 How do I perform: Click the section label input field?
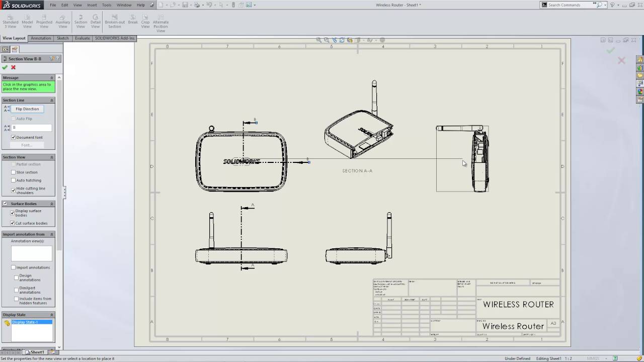[x=31, y=128]
